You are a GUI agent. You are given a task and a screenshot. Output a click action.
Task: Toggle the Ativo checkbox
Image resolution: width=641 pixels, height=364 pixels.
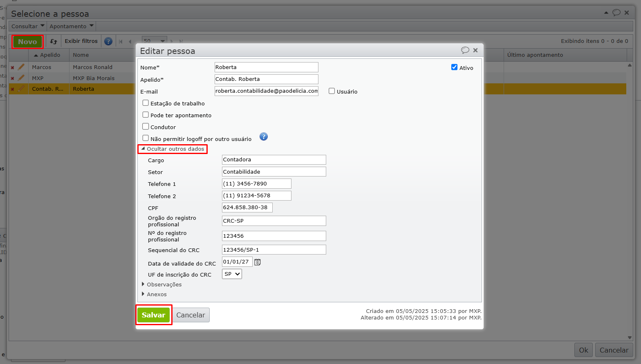[454, 67]
